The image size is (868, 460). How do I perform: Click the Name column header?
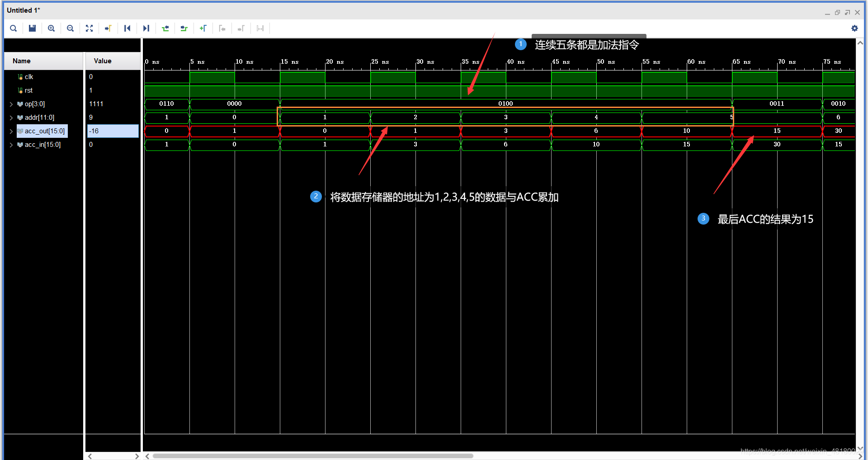[43, 61]
